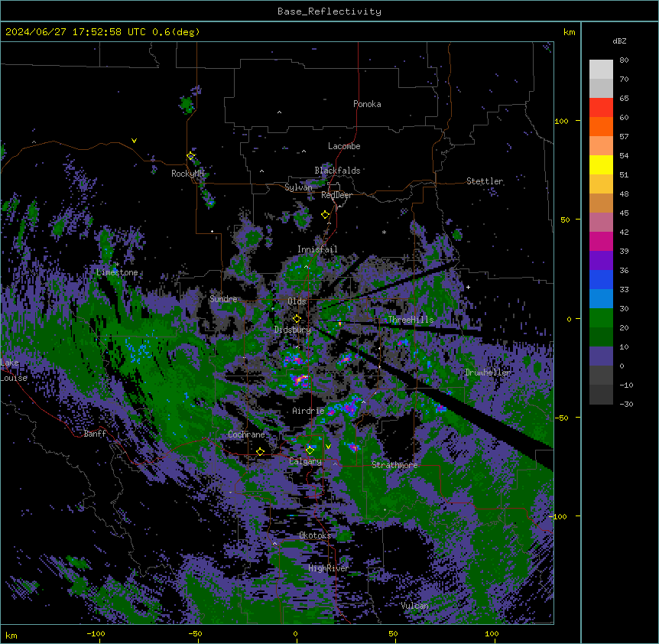The image size is (659, 644).
Task: Pick the red 60-65 dBZ legend swatch
Action: [601, 108]
